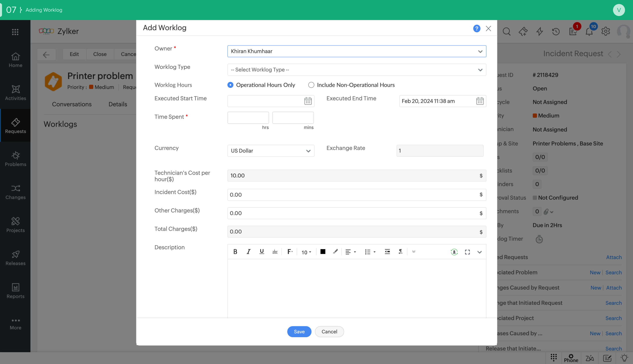Click inside the Description text area
The height and width of the screenshot is (364, 633).
(357, 289)
